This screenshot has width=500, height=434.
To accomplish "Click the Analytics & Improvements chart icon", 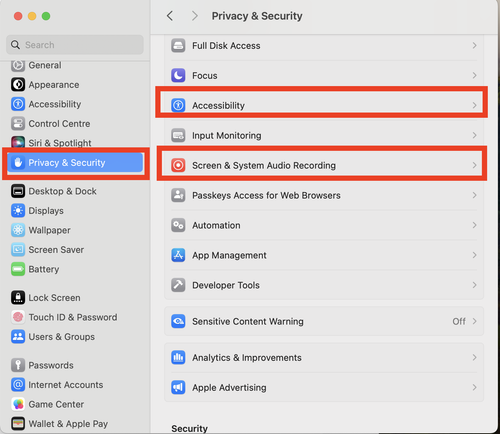I will 178,358.
